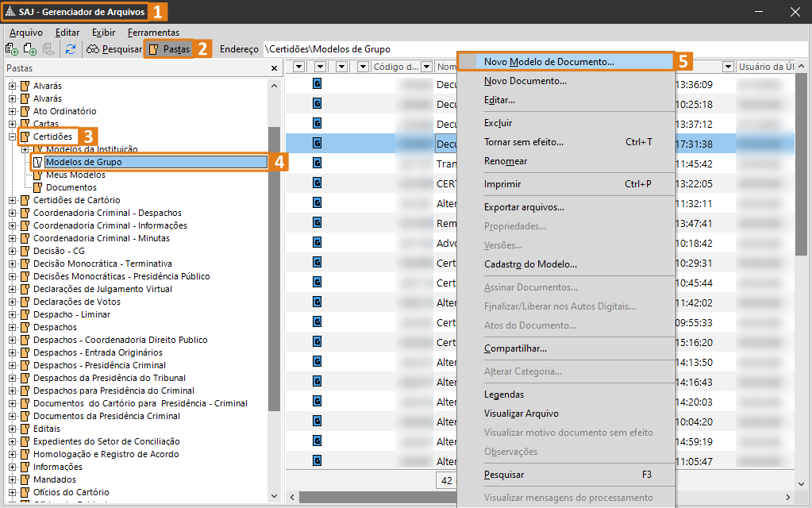Expand the Certidões de Cartório folder

click(x=13, y=200)
